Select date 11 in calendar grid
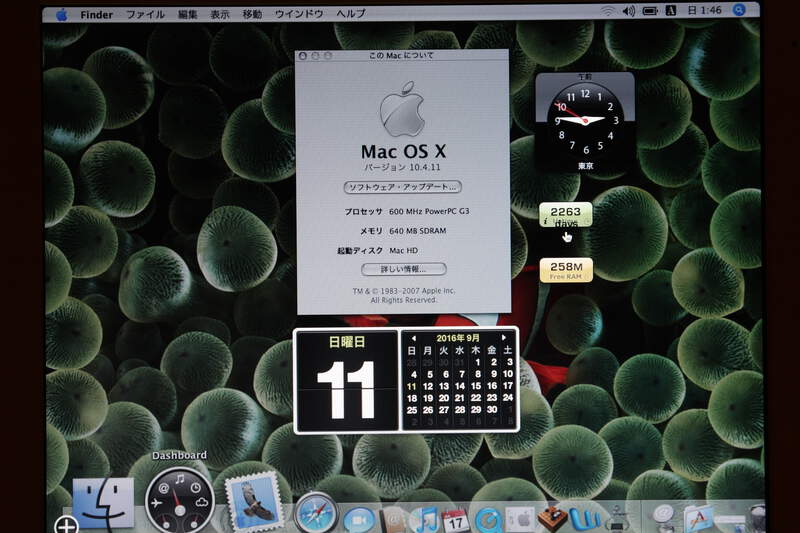This screenshot has height=533, width=800. coord(411,386)
